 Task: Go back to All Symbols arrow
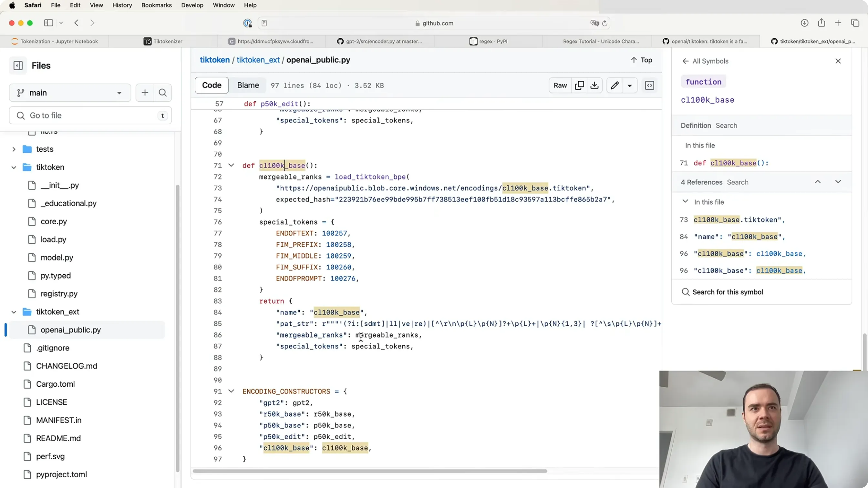pyautogui.click(x=685, y=61)
